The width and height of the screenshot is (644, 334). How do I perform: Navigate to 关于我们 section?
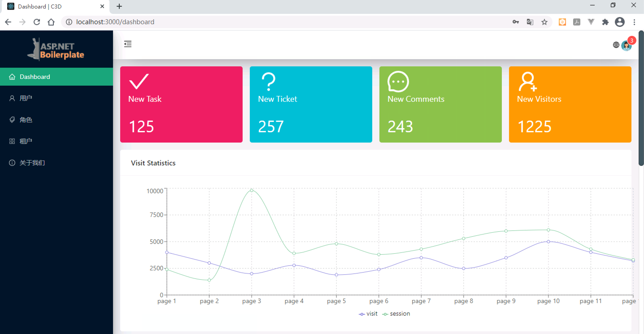pyautogui.click(x=32, y=162)
